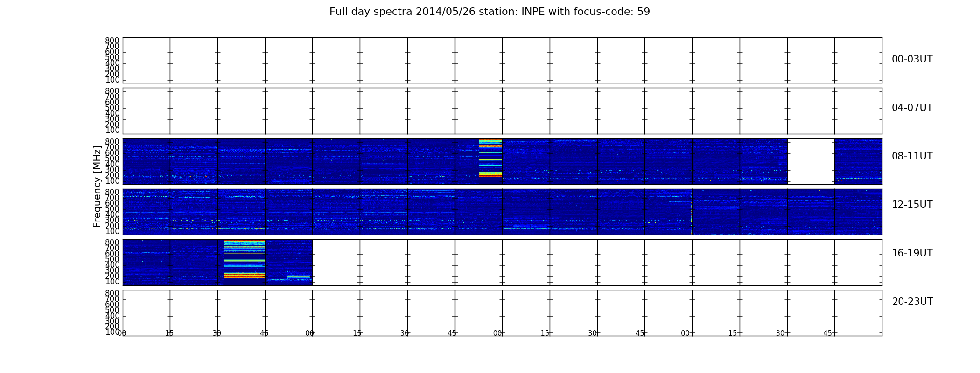Click the "600" tick of the 16-19UT panel

tap(112, 254)
